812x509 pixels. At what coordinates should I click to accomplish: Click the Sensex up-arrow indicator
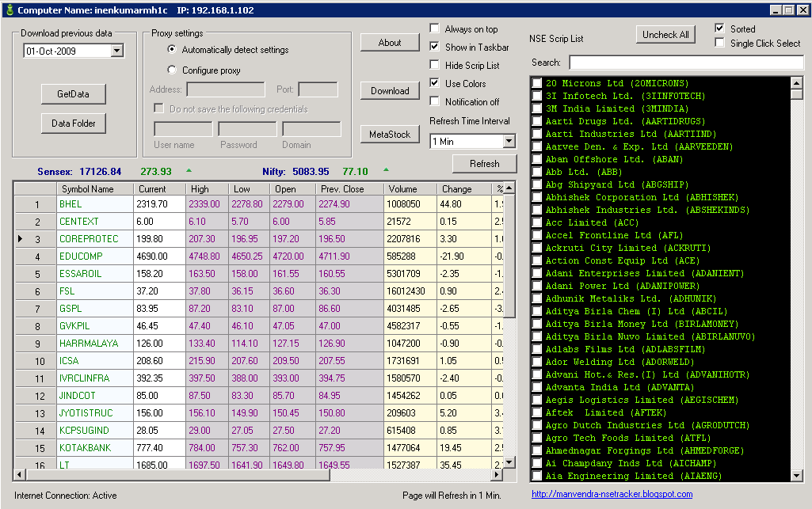click(x=189, y=170)
